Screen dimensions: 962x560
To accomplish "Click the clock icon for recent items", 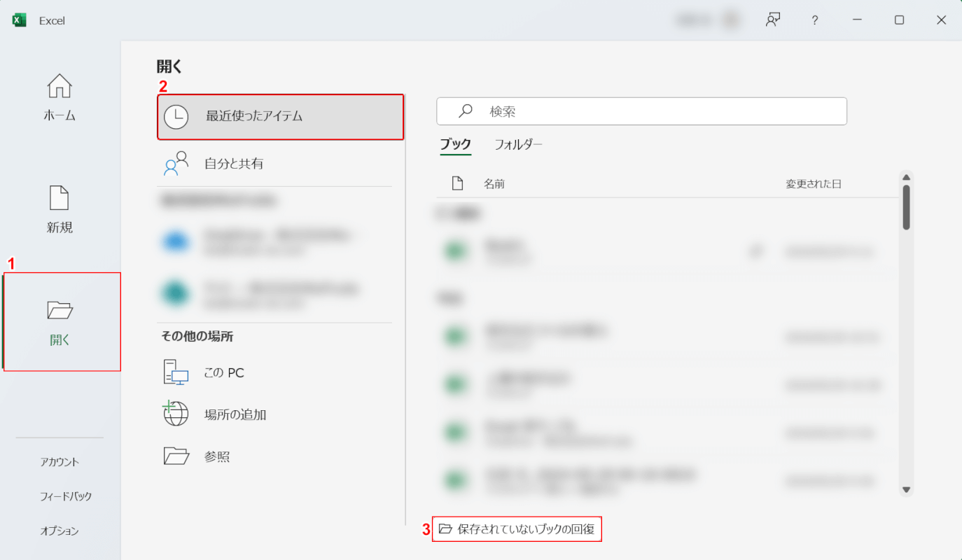I will pyautogui.click(x=176, y=117).
